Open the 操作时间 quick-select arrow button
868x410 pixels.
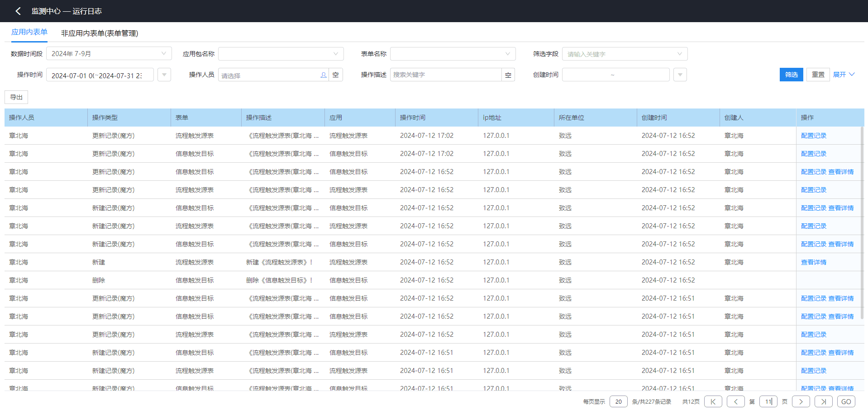(x=164, y=75)
